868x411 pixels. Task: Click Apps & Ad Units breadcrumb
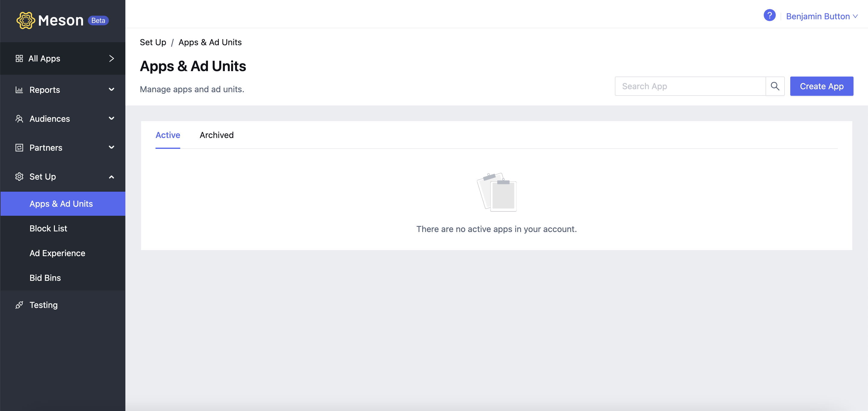(x=210, y=42)
